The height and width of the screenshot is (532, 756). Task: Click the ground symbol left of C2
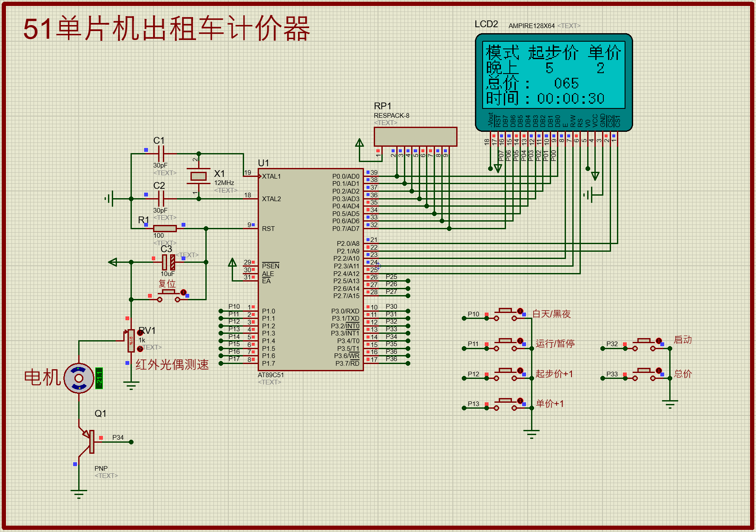[x=110, y=199]
